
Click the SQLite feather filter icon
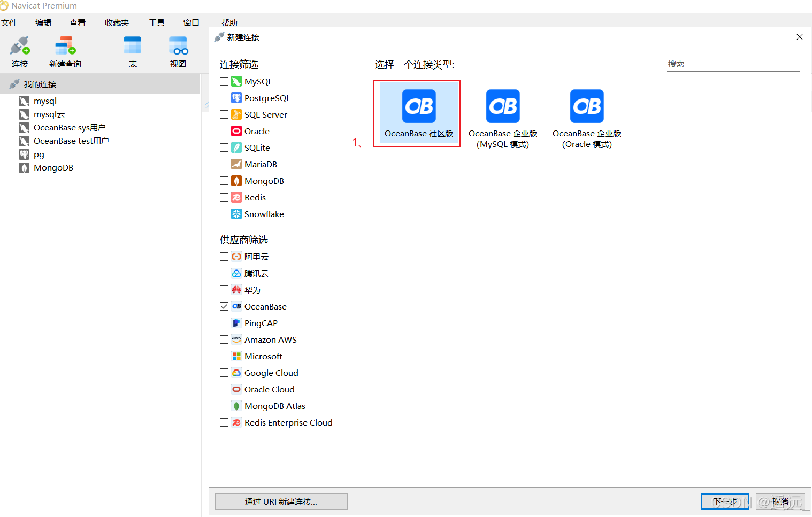[236, 148]
